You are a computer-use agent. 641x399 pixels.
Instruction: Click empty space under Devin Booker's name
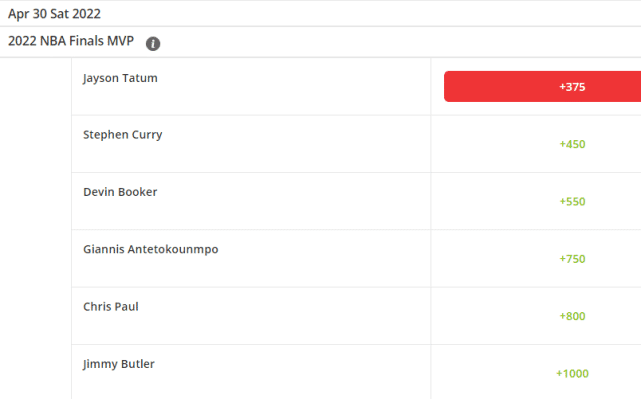click(x=251, y=215)
